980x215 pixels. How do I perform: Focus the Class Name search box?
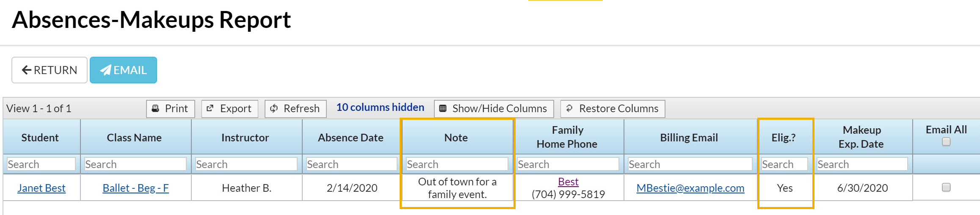135,164
